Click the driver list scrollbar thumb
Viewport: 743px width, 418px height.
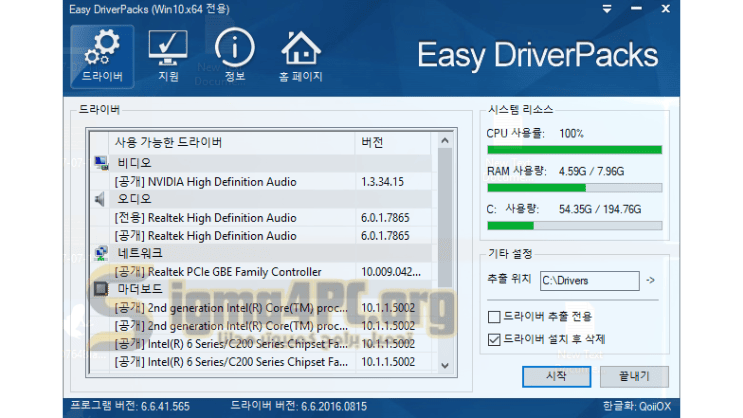(444, 218)
